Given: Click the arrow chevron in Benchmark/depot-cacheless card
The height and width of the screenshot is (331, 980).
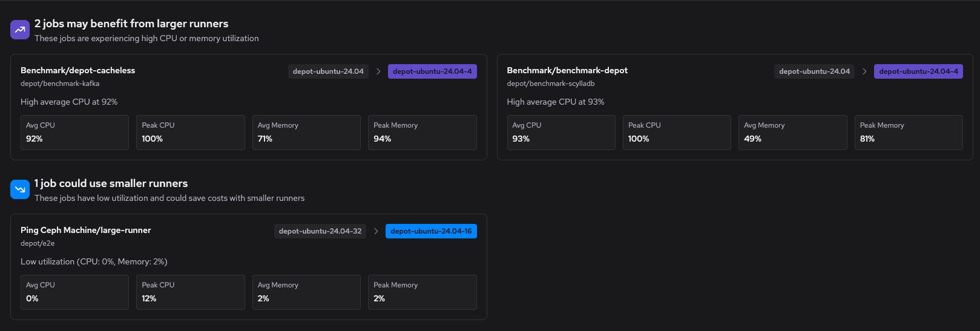Looking at the screenshot, I should (378, 71).
